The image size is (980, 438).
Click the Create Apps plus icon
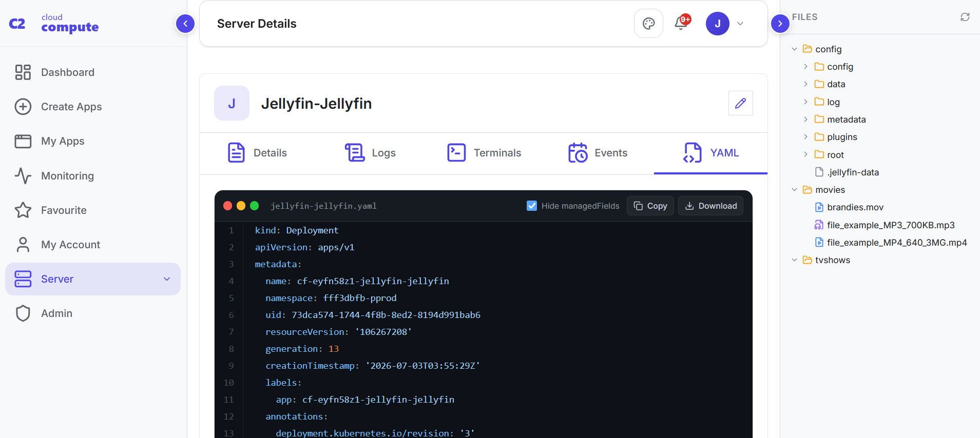(x=23, y=107)
